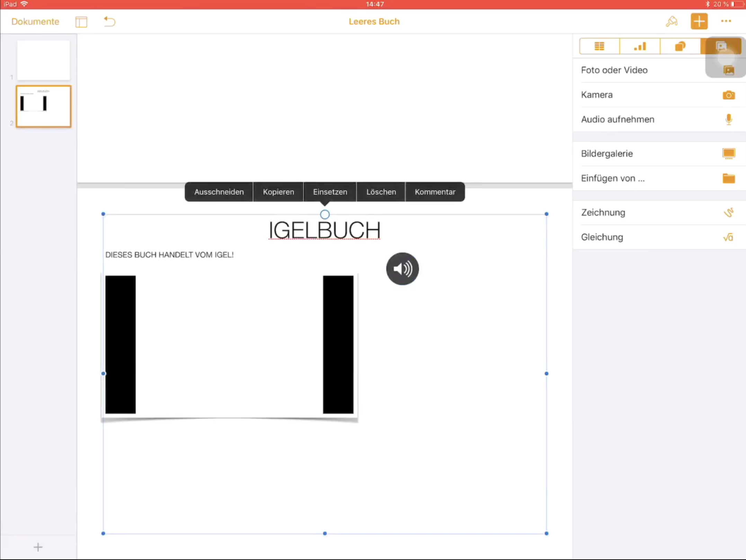Tap the orange plus insert button
746x560 pixels.
pyautogui.click(x=699, y=21)
